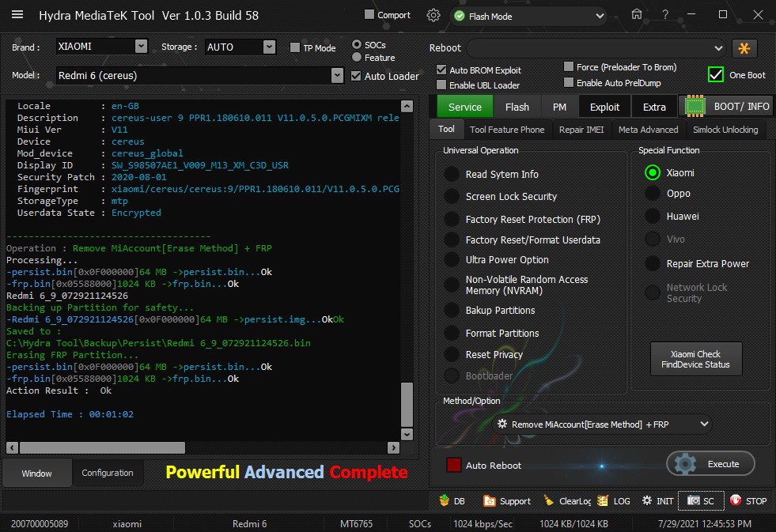The height and width of the screenshot is (532, 776).
Task: Select Read Sytem Info operation
Action: point(452,174)
